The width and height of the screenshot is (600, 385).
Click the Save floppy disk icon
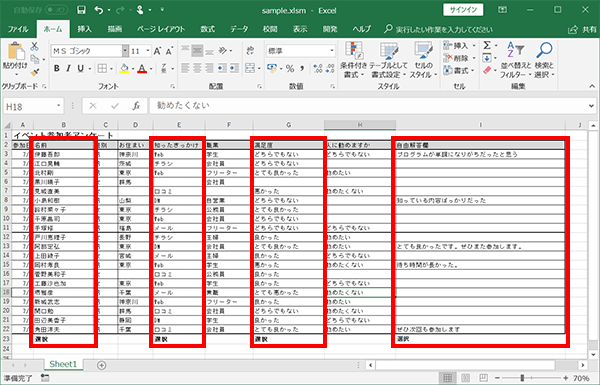(81, 10)
